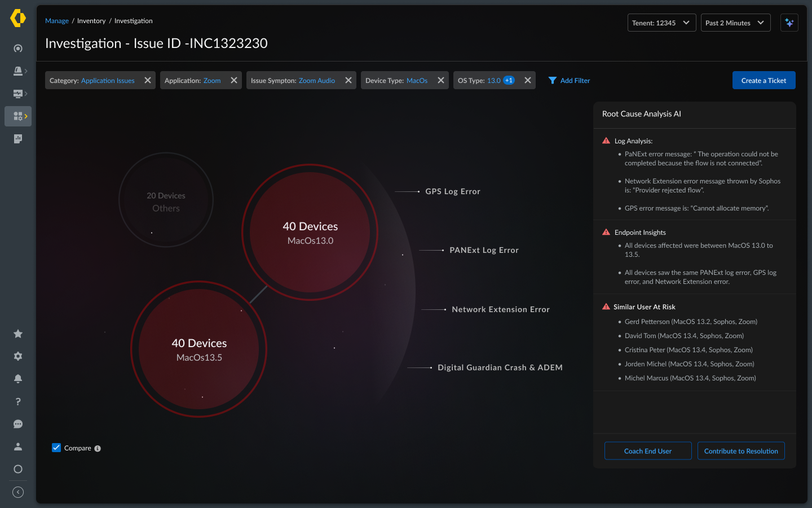
Task: Click the GPS Log Error label
Action: [x=453, y=191]
